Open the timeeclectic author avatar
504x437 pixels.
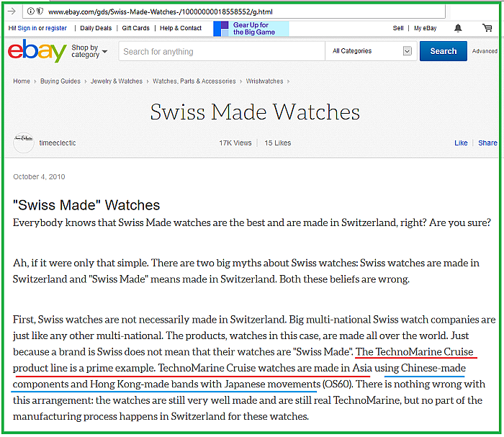click(23, 143)
